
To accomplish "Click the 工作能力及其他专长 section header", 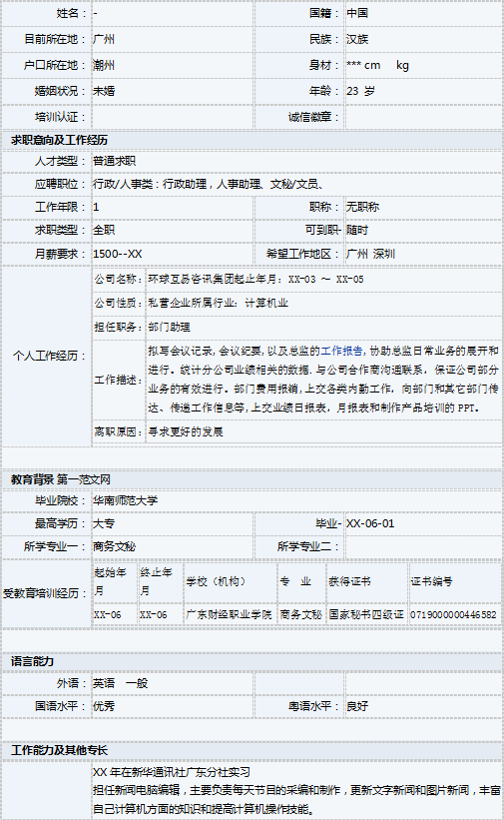I will (59, 750).
